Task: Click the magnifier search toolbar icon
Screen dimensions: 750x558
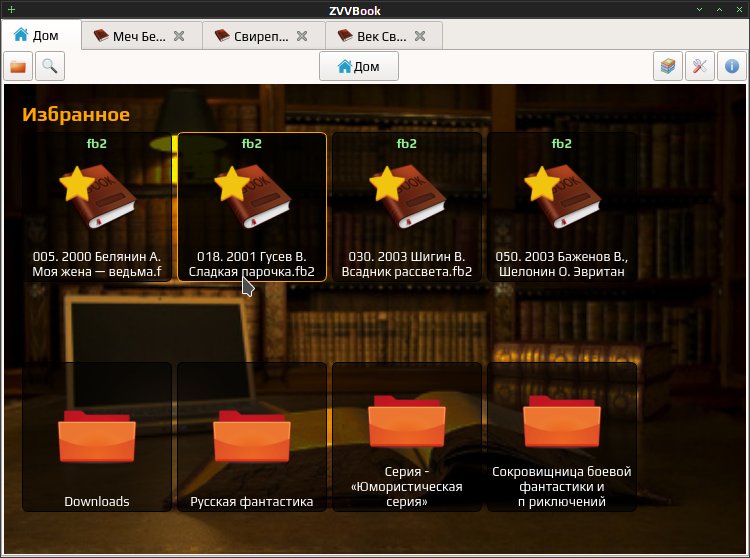Action: (x=50, y=66)
